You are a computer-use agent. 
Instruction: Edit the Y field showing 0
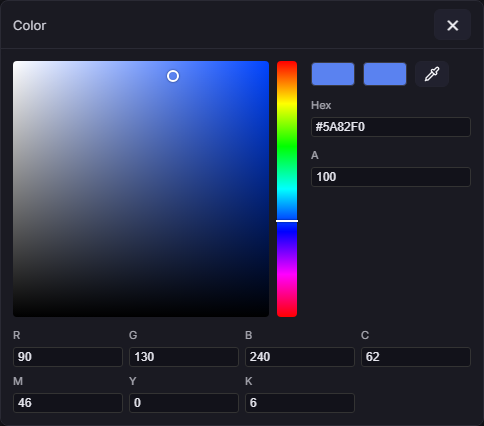click(184, 403)
